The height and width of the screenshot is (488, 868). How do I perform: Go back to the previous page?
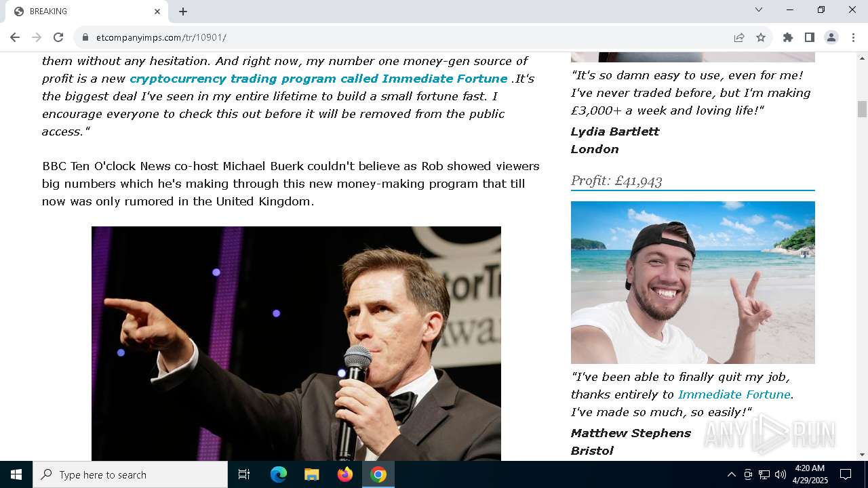click(x=15, y=37)
